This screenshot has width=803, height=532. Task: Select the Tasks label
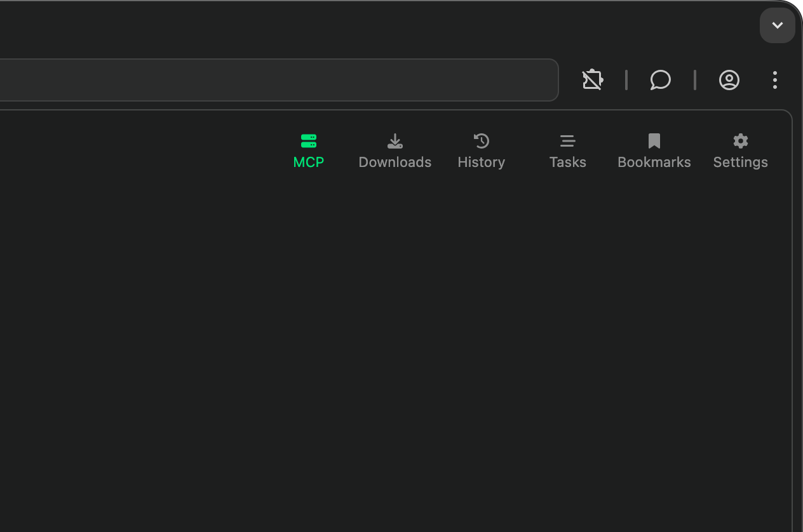coord(567,162)
